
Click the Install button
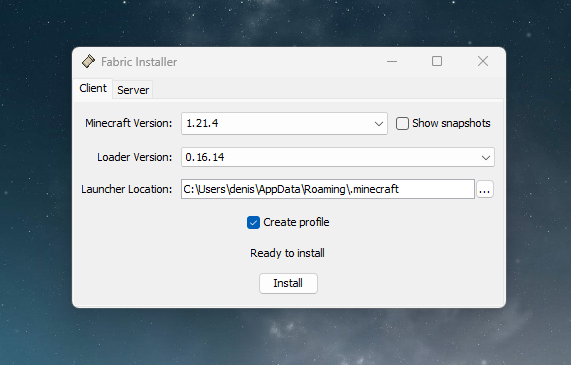coord(288,283)
